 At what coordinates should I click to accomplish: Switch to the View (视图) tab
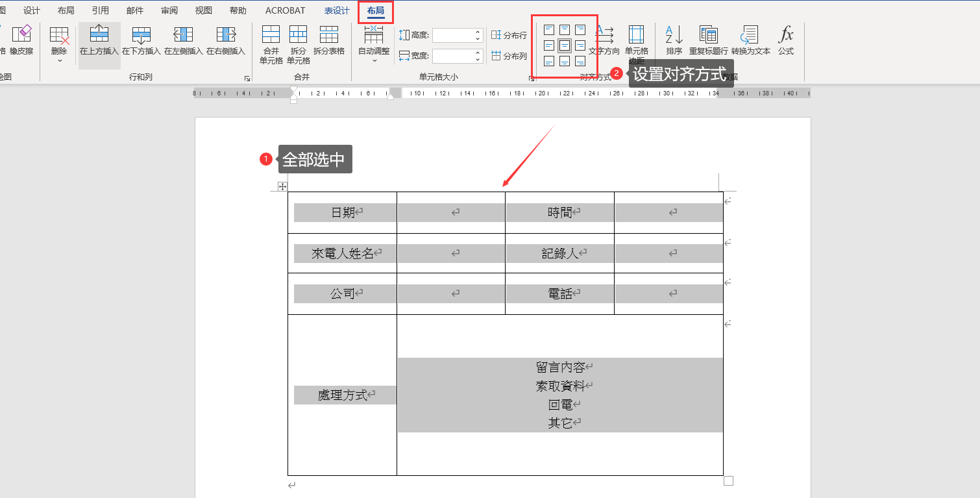point(204,10)
